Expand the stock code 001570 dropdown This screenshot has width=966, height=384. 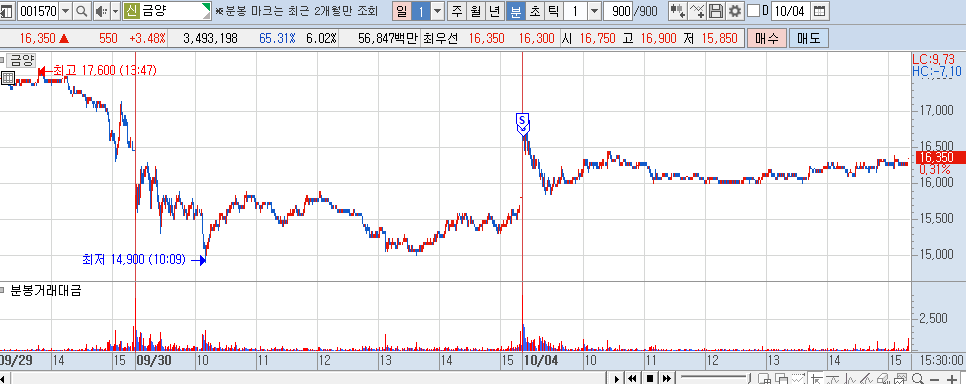tap(65, 10)
